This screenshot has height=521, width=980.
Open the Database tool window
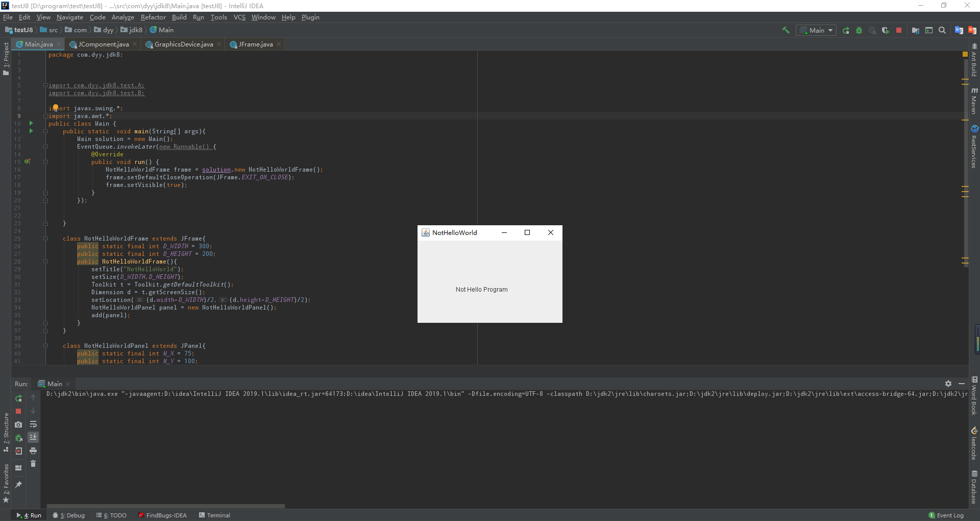point(974,487)
